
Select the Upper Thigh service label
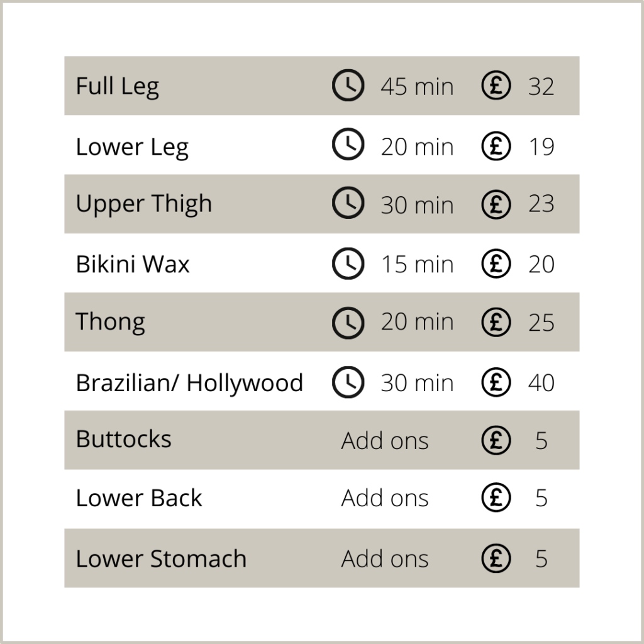point(144,204)
